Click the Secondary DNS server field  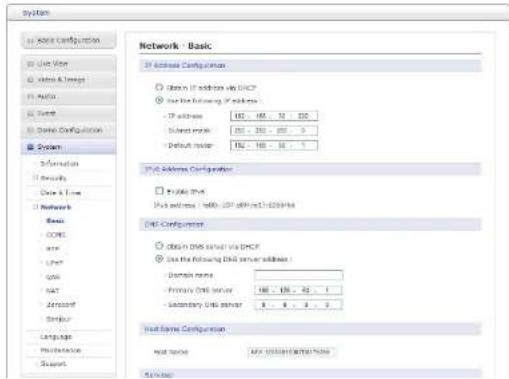[x=298, y=305]
